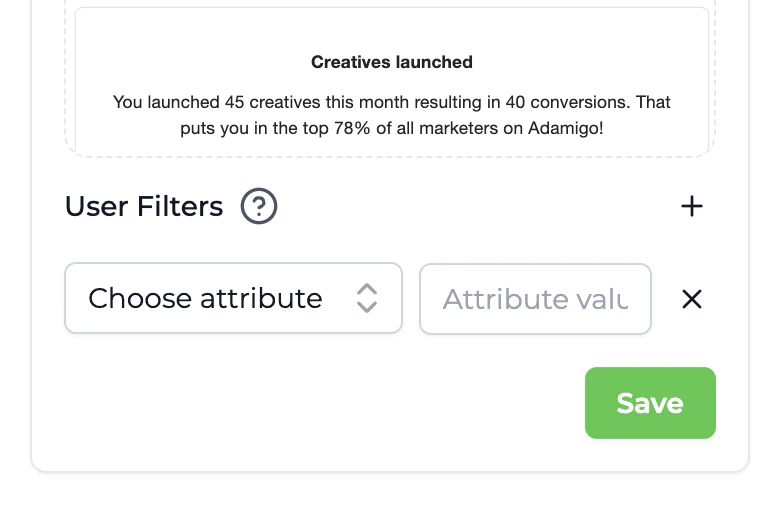Click '40 conversions' in the summary text
This screenshot has height=512, width=772.
489,102
